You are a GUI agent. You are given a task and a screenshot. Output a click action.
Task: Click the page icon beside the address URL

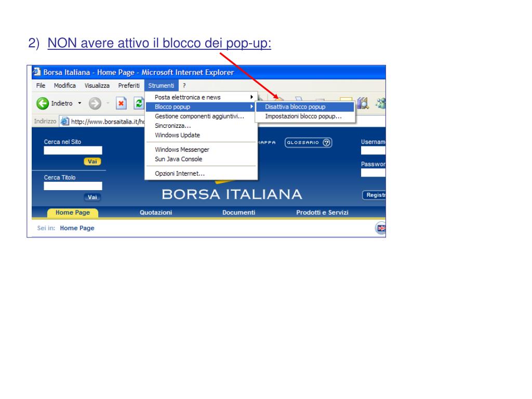[x=64, y=121]
